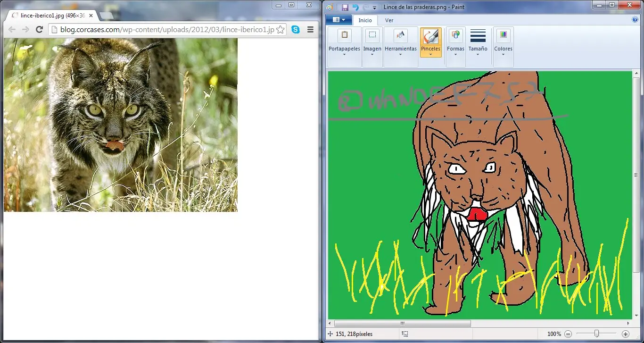Switch to the Ver ribbon tab

pos(389,20)
